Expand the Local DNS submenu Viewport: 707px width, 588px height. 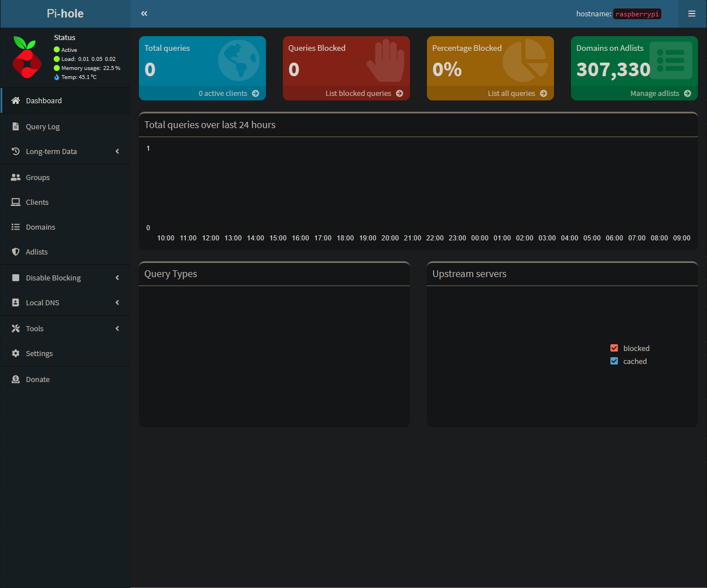coord(65,302)
